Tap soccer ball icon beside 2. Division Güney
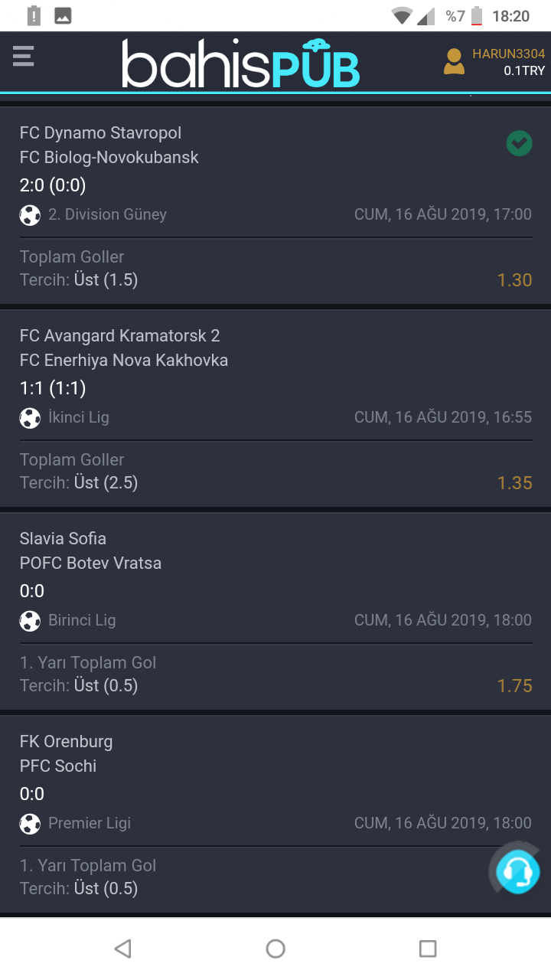Screen dimensions: 551x980 pyautogui.click(x=30, y=215)
